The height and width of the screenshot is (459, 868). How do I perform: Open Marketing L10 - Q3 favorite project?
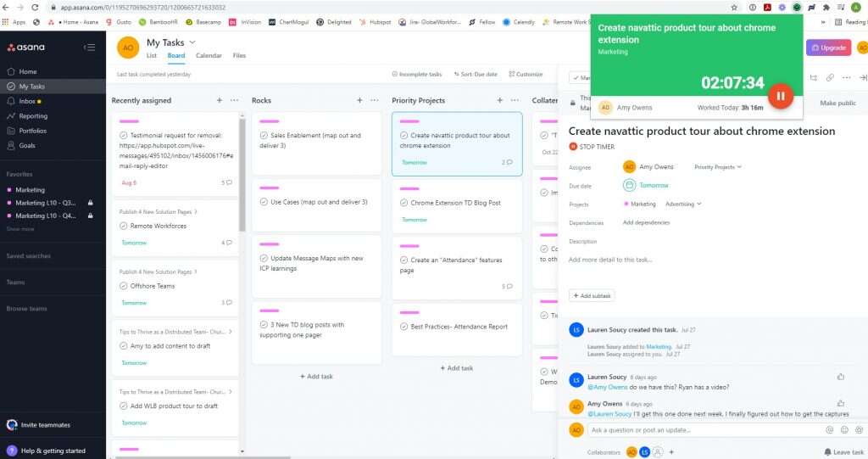click(x=46, y=203)
